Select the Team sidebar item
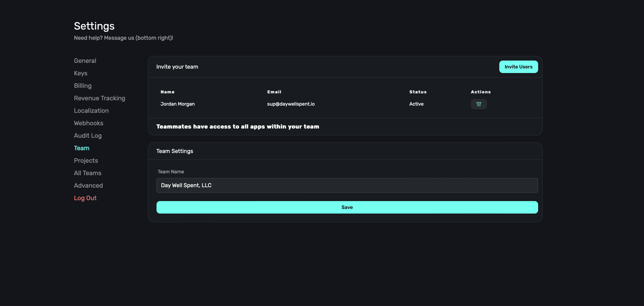Screen dimensions: 644x306 [82, 148]
